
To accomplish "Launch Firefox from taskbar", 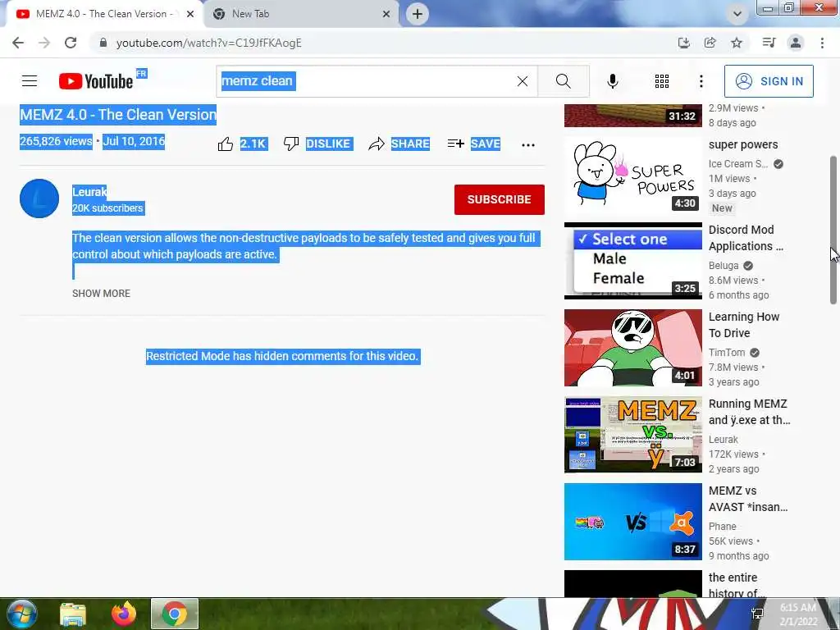I will click(x=124, y=614).
